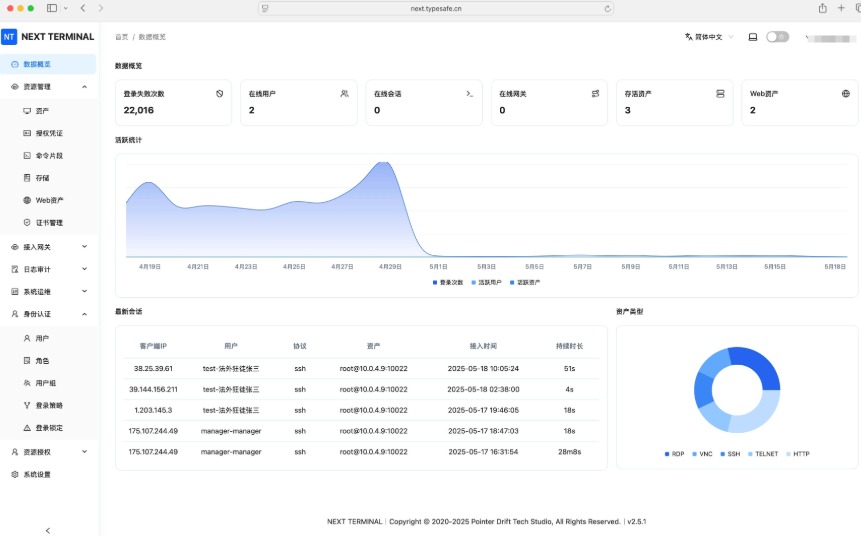Toggle RDP in the donut chart legend
Image resolution: width=861 pixels, height=536 pixels.
(x=675, y=454)
